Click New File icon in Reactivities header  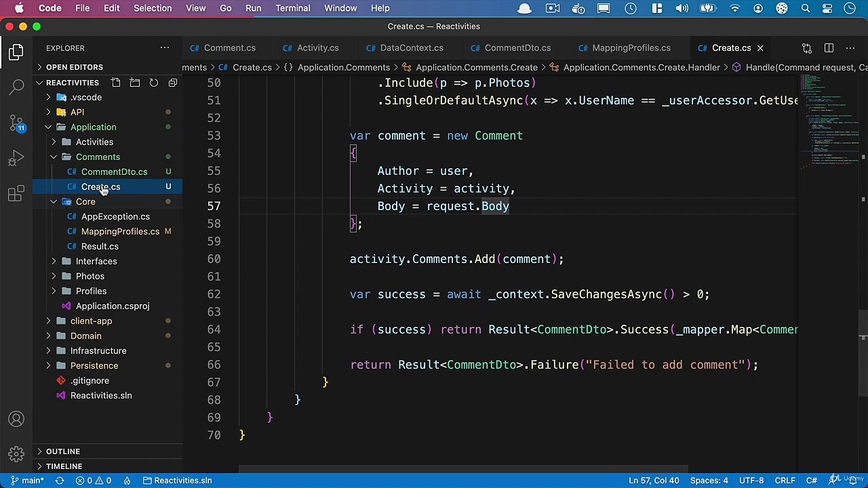116,83
